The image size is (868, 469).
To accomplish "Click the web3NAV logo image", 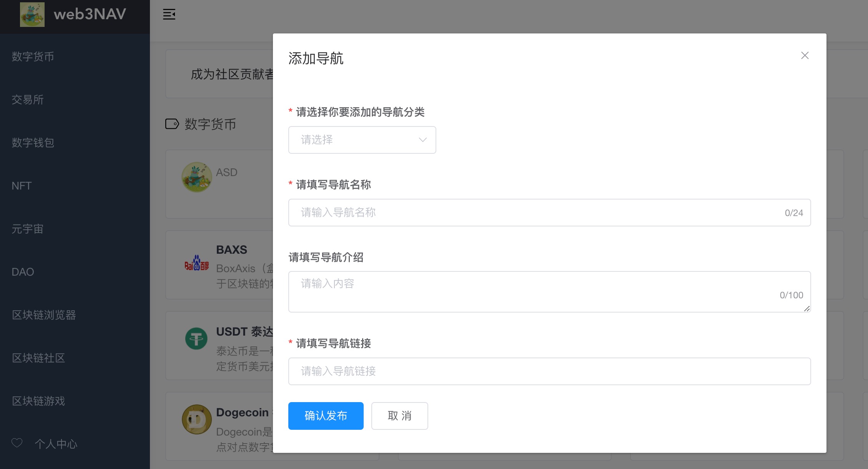I will pyautogui.click(x=32, y=15).
